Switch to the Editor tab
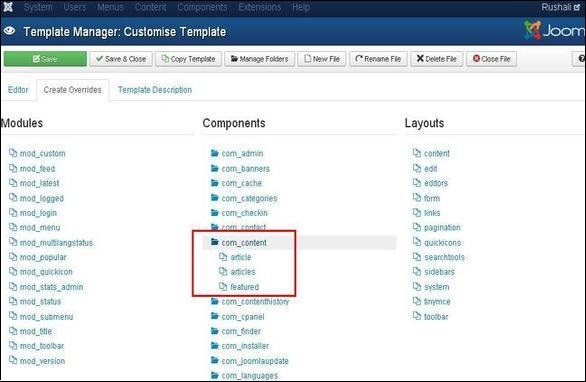 (18, 90)
